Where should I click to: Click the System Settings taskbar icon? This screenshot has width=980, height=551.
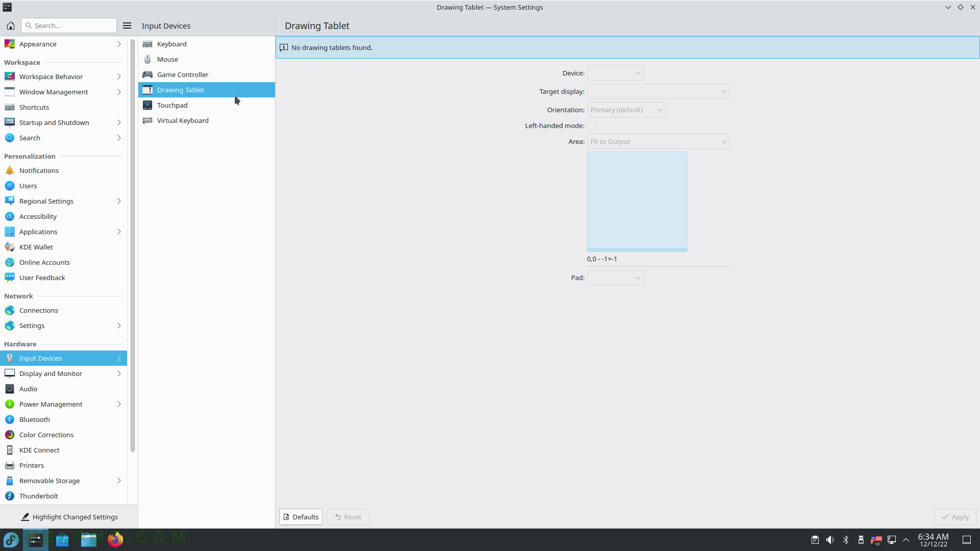click(x=36, y=539)
